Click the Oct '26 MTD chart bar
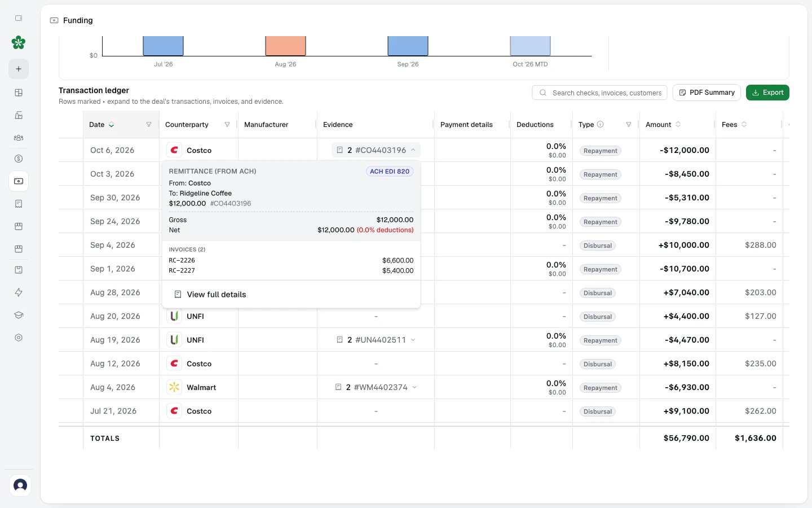 (x=530, y=46)
